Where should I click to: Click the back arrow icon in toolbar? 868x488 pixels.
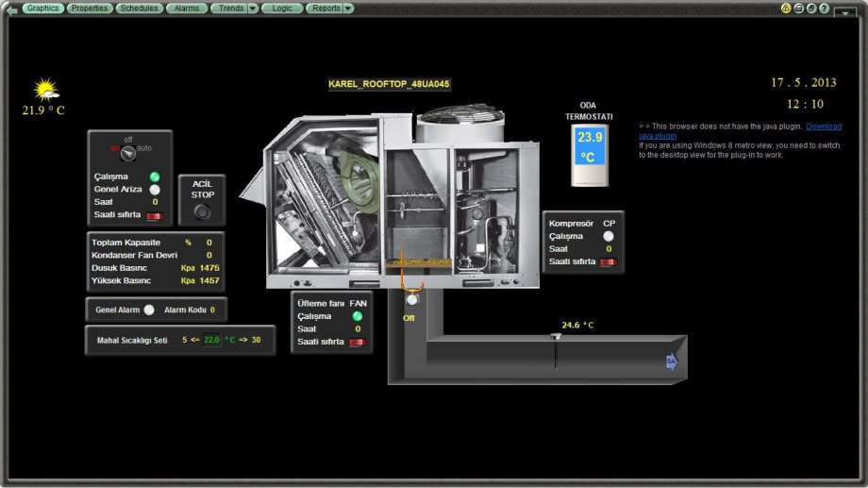(12, 8)
